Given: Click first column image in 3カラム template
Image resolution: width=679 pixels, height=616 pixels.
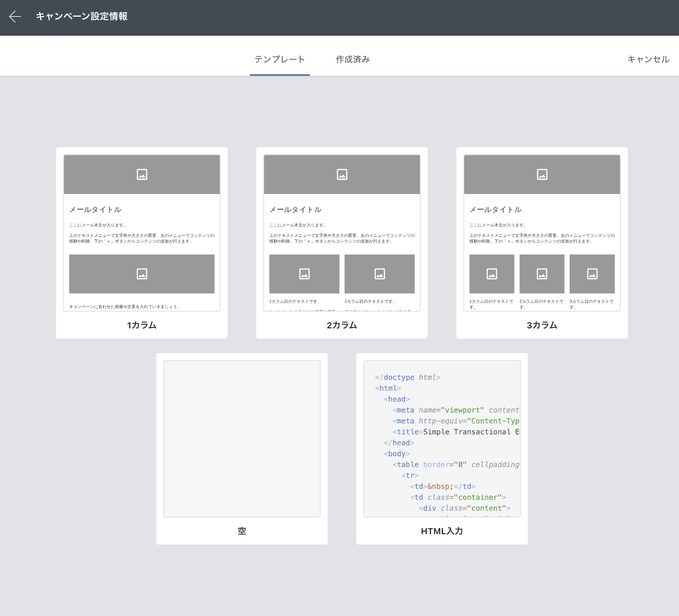Looking at the screenshot, I should point(492,274).
